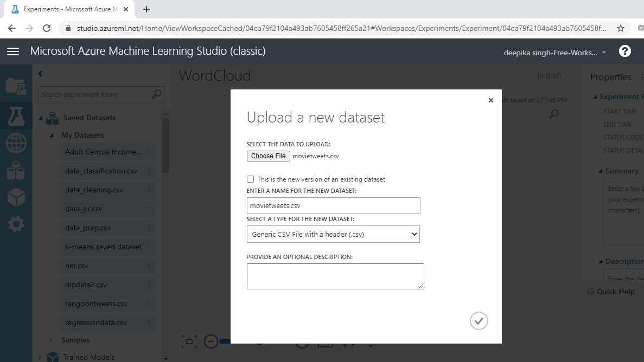Select the Adult Cencus Income dataset
Viewport: 644px width, 362px height.
pyautogui.click(x=107, y=152)
